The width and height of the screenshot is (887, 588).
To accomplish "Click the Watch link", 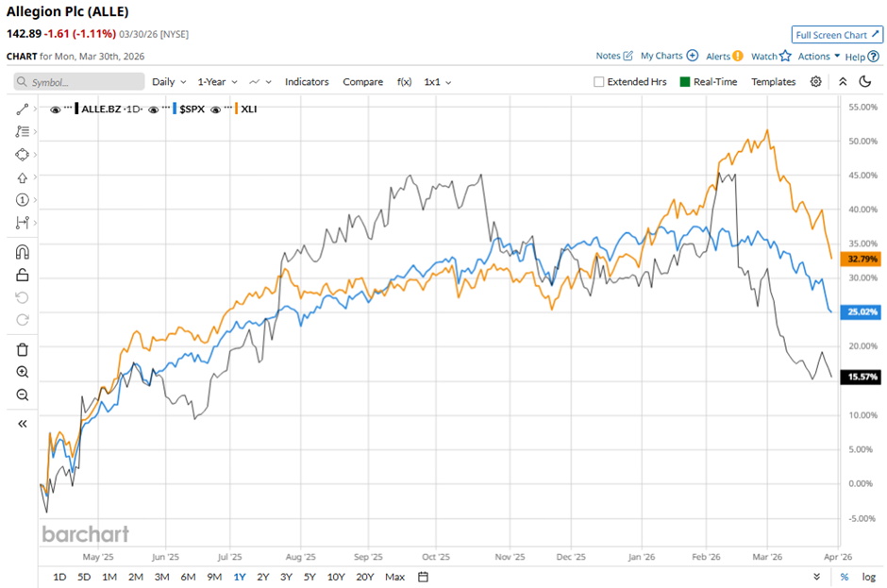I will click(763, 56).
